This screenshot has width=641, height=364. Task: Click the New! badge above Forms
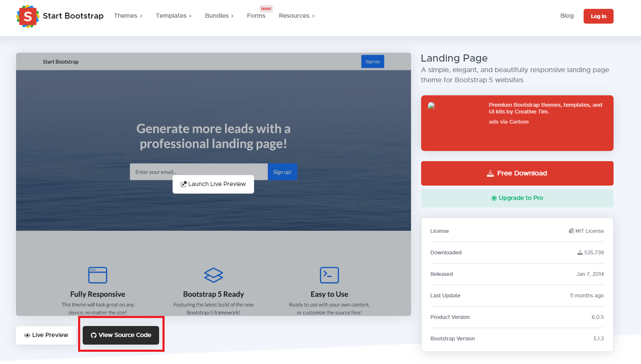(266, 9)
